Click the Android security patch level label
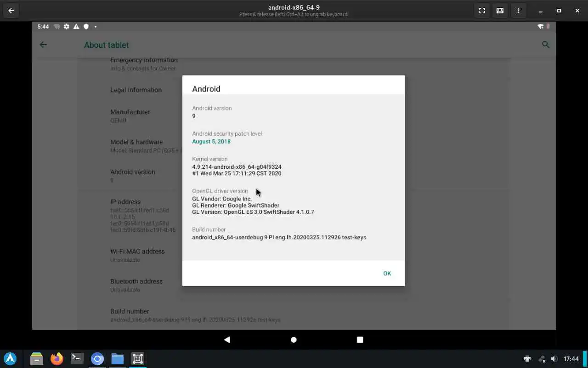The image size is (588, 368). [227, 133]
